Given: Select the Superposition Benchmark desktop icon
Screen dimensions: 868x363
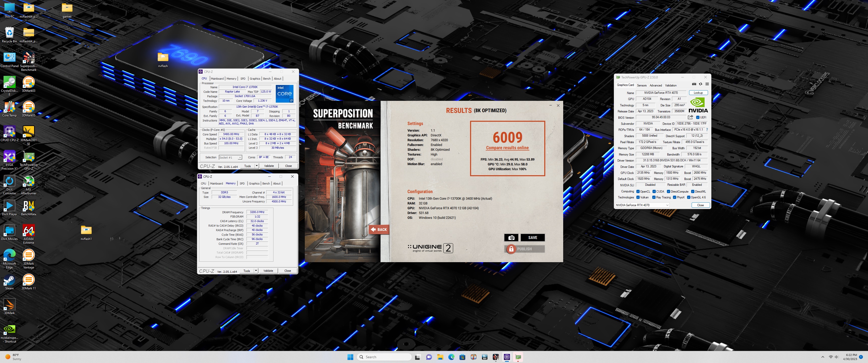Looking at the screenshot, I should (29, 61).
